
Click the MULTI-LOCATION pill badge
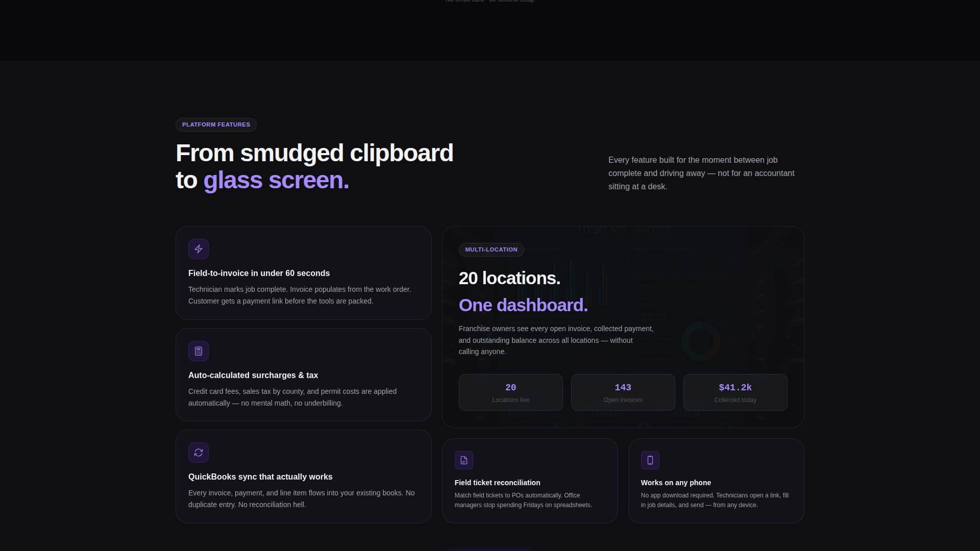491,249
